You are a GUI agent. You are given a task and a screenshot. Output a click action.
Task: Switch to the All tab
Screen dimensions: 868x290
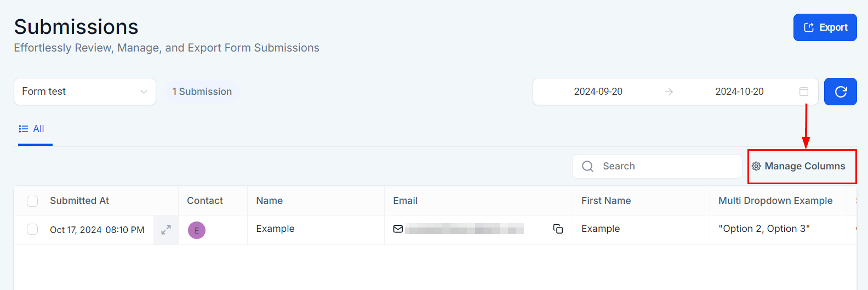(x=32, y=129)
